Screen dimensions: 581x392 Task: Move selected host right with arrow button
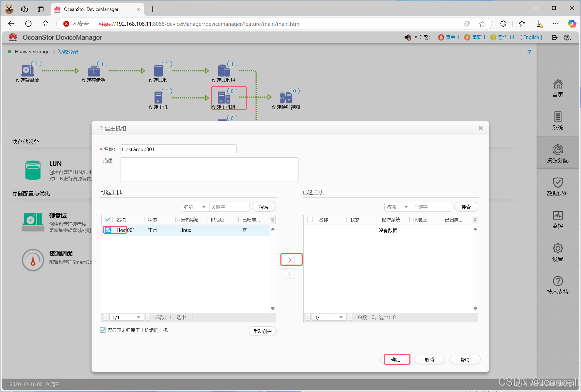pyautogui.click(x=290, y=260)
